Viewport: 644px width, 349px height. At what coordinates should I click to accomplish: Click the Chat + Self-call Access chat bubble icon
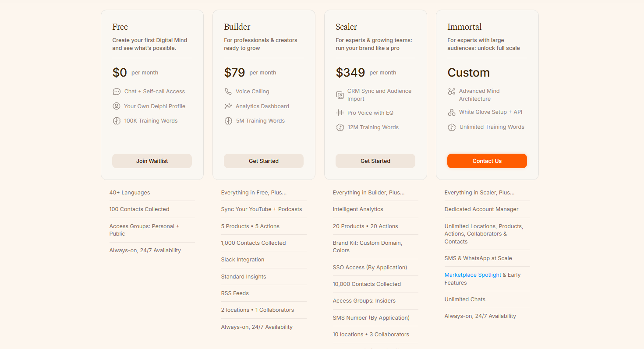pyautogui.click(x=117, y=92)
